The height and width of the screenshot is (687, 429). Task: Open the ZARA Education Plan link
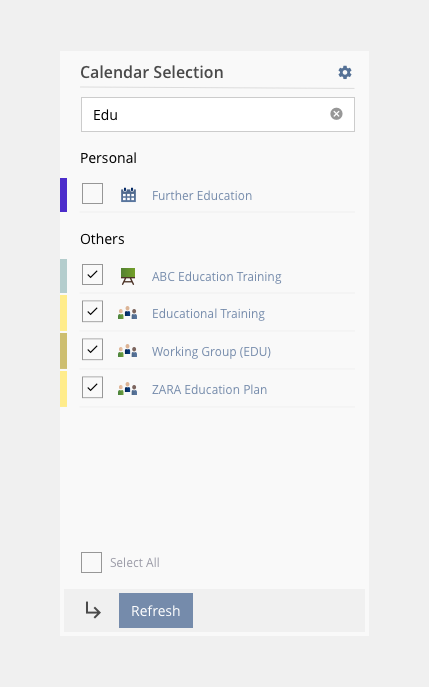pos(209,390)
